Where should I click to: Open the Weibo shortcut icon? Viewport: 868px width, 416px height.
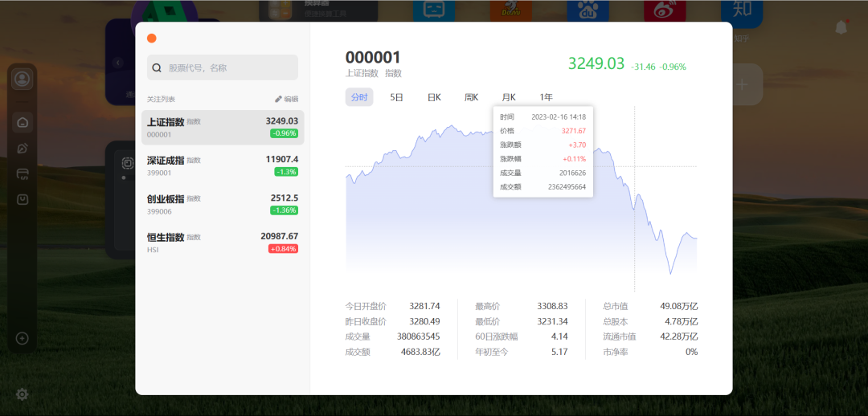point(665,10)
